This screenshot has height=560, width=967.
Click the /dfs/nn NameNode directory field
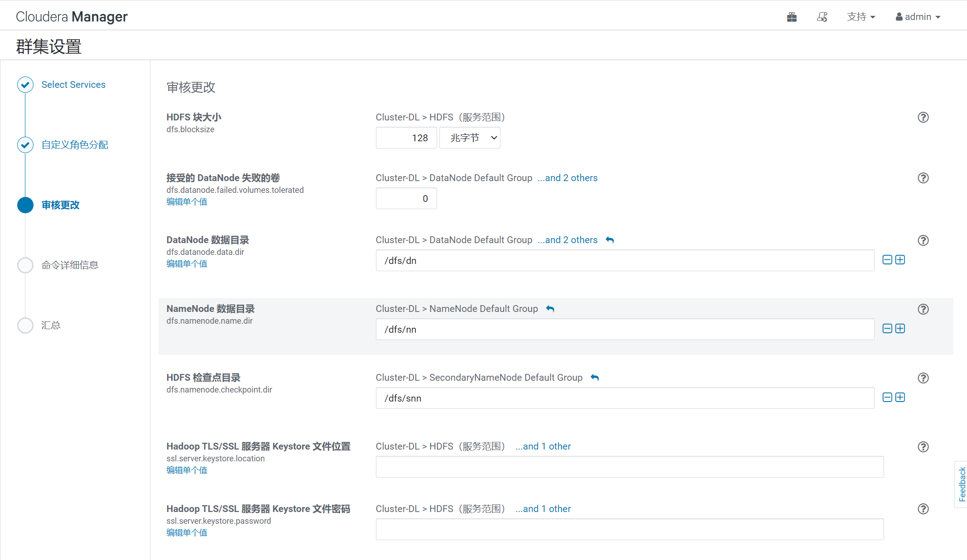[x=625, y=330]
